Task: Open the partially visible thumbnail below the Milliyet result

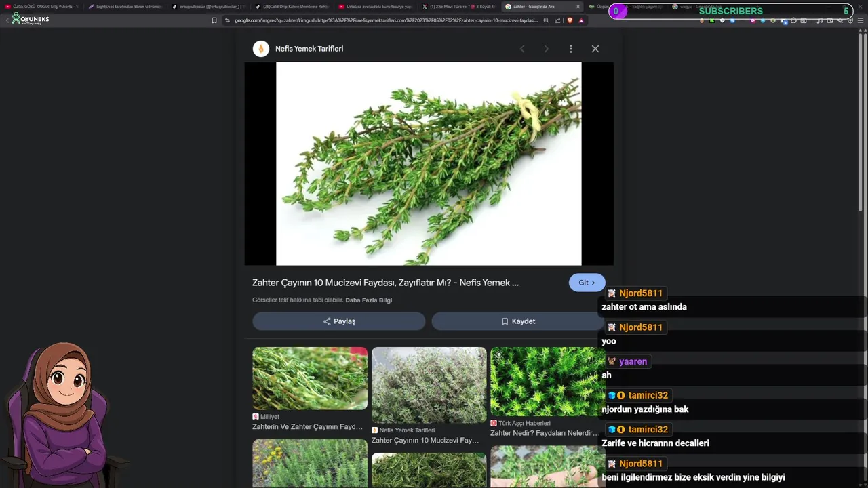Action: tap(310, 464)
